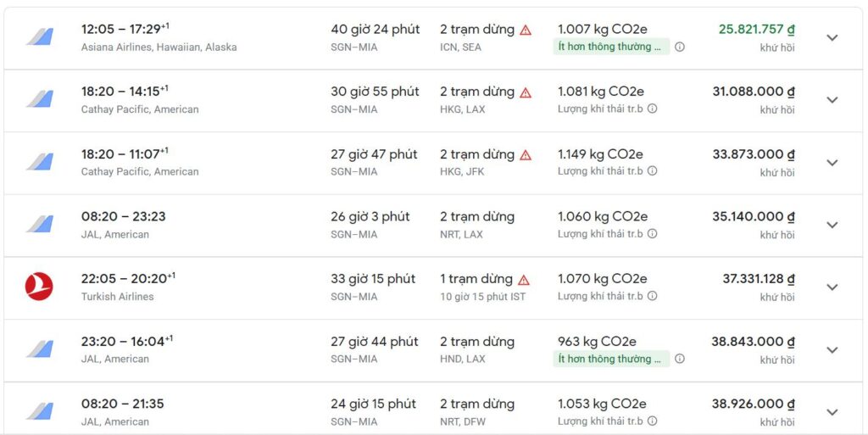Click warning triangle beside HKG, LAX stops

[526, 92]
